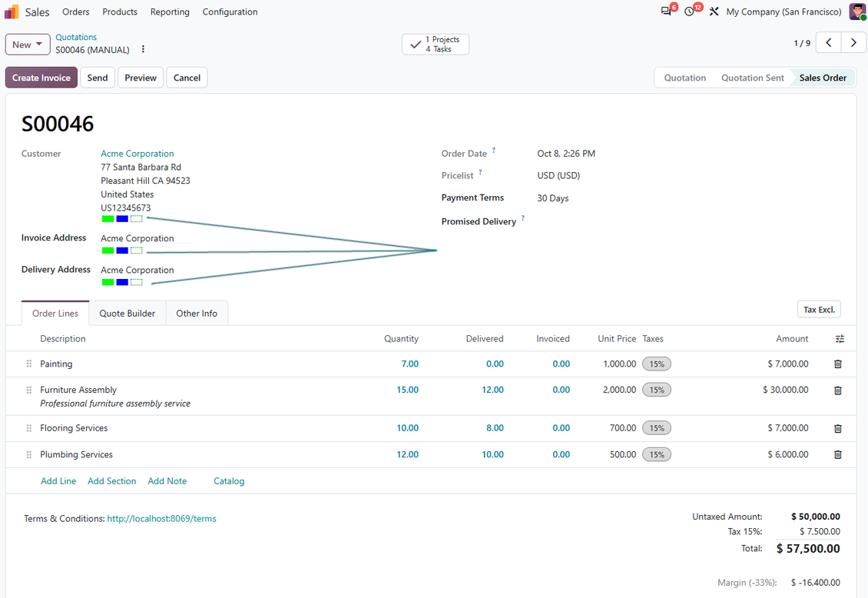Delete the Furniture Assembly order line
Viewport: 868px width, 598px height.
(838, 390)
